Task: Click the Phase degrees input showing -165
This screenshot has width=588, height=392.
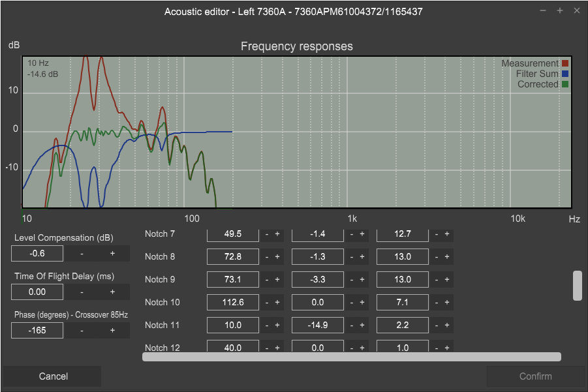Action: point(37,331)
